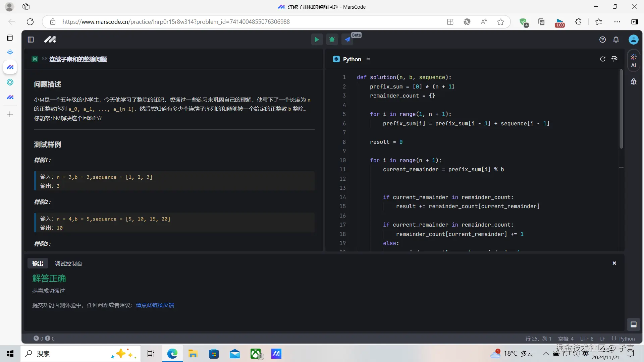The width and height of the screenshot is (644, 362).
Task: Toggle the bottom output panel visibility
Action: 633,324
